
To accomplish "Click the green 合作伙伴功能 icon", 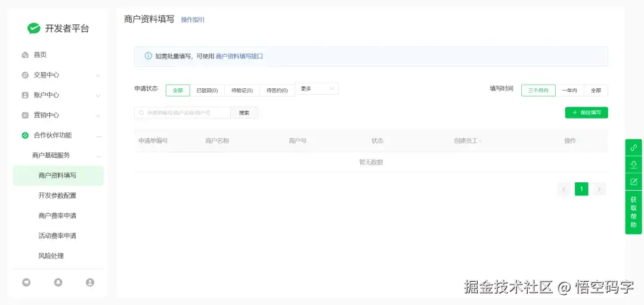I will point(25,135).
